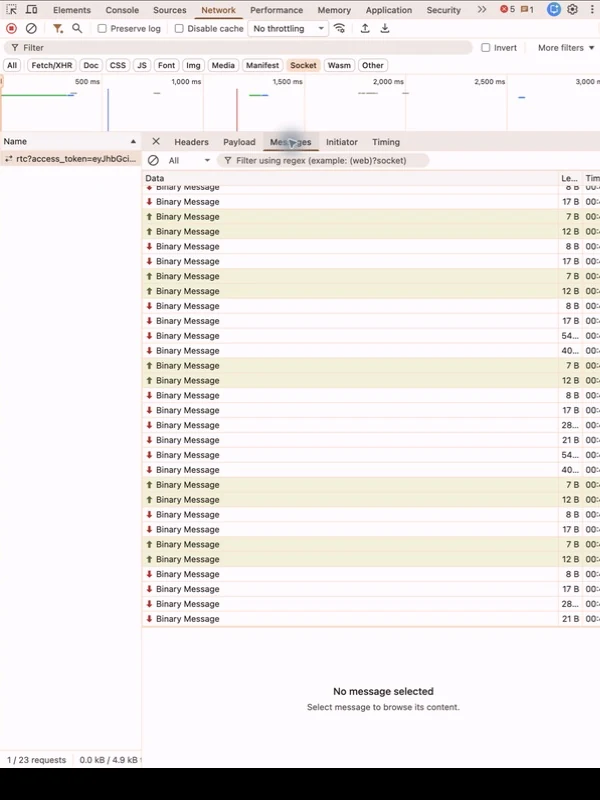Select the Network tab
600x800 pixels.
(x=218, y=10)
